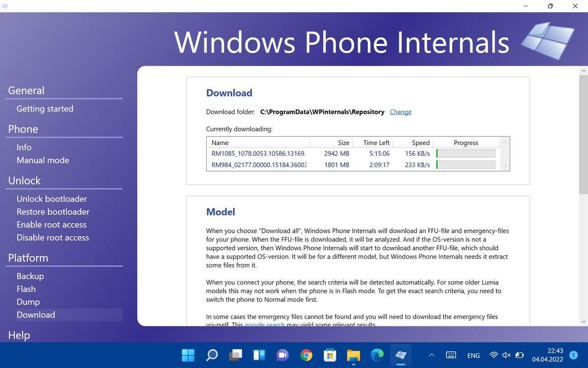Image resolution: width=588 pixels, height=368 pixels.
Task: Open File Explorer from taskbar
Action: [353, 355]
